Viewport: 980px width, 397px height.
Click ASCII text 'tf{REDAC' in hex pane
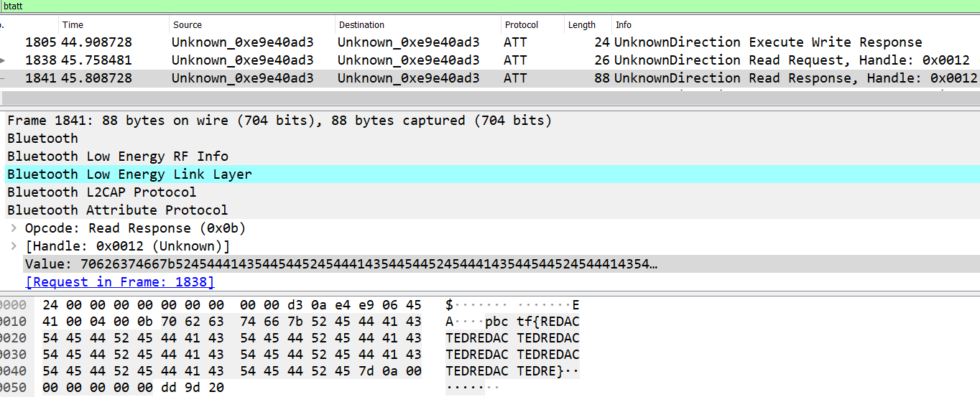[x=548, y=321]
